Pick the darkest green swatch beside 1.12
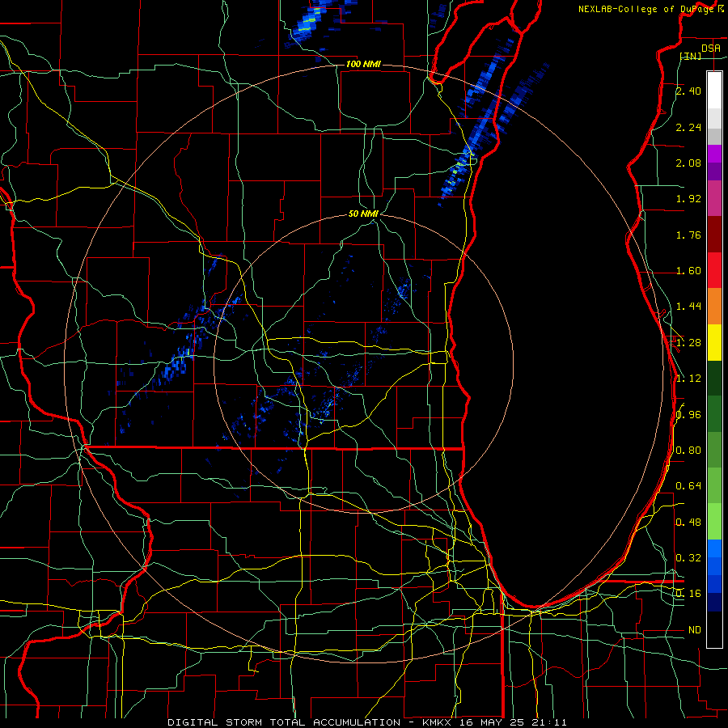 [x=714, y=378]
